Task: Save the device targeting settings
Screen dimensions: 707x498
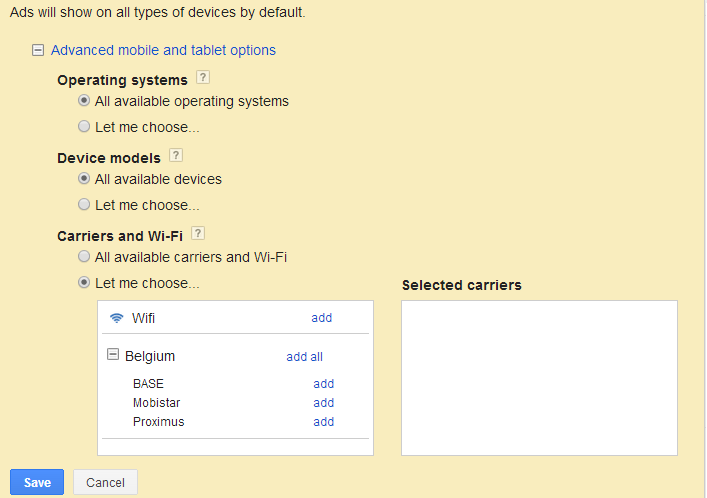Action: [x=37, y=482]
